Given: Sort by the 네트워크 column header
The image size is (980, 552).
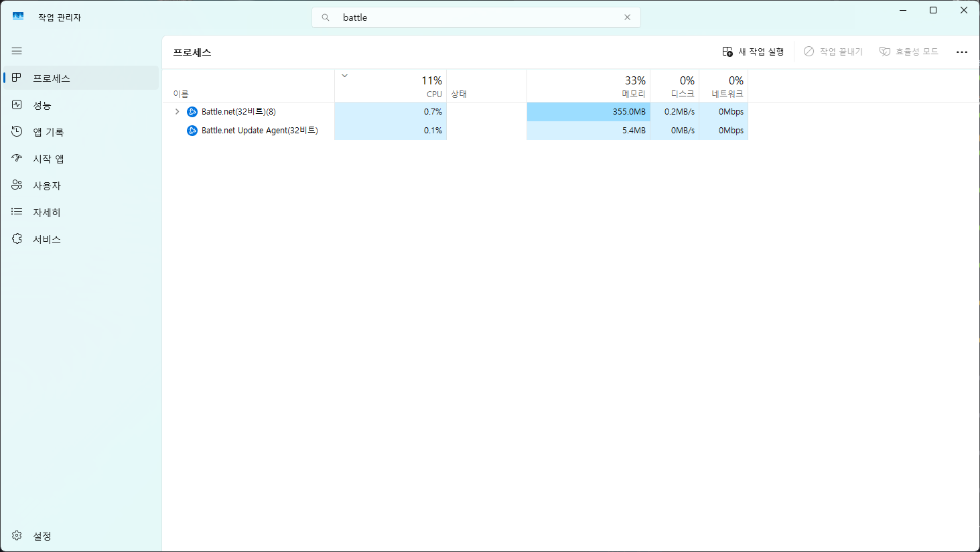Looking at the screenshot, I should pos(723,86).
